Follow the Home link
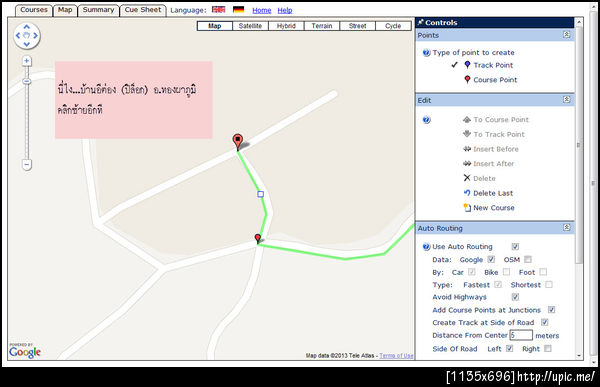Screen dimensions: 600x387 (262, 10)
